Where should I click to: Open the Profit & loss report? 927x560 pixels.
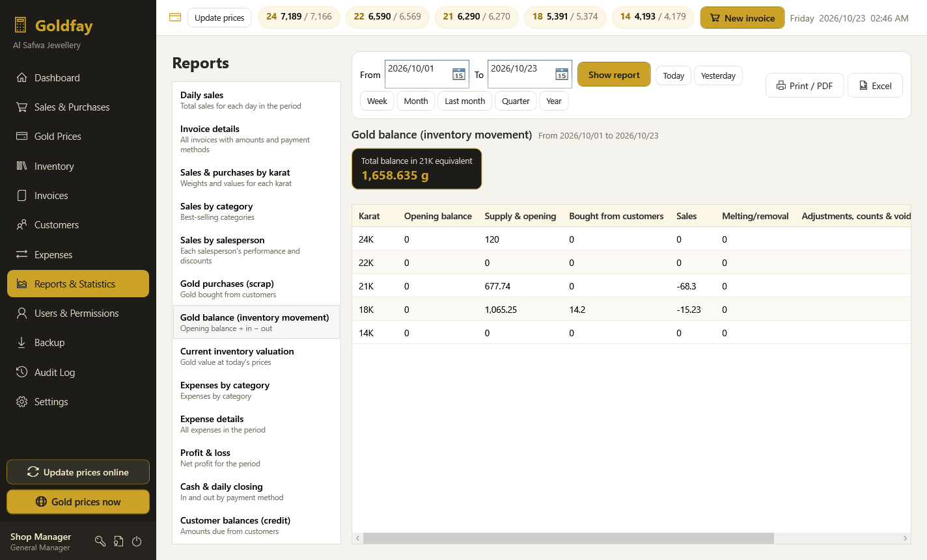[256, 458]
